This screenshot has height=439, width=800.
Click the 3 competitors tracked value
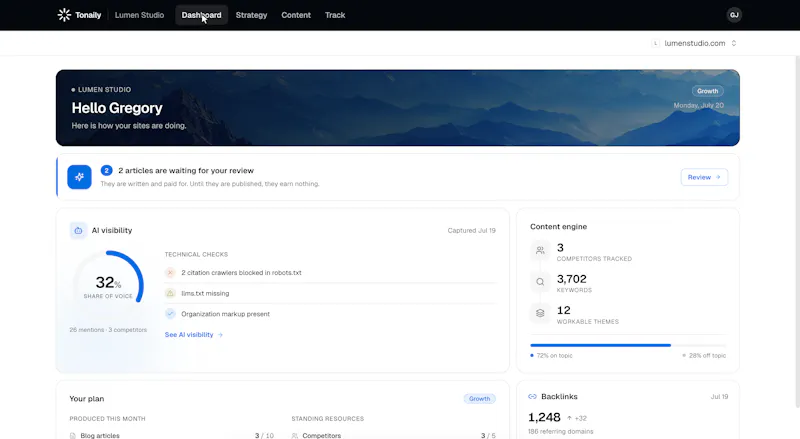560,248
